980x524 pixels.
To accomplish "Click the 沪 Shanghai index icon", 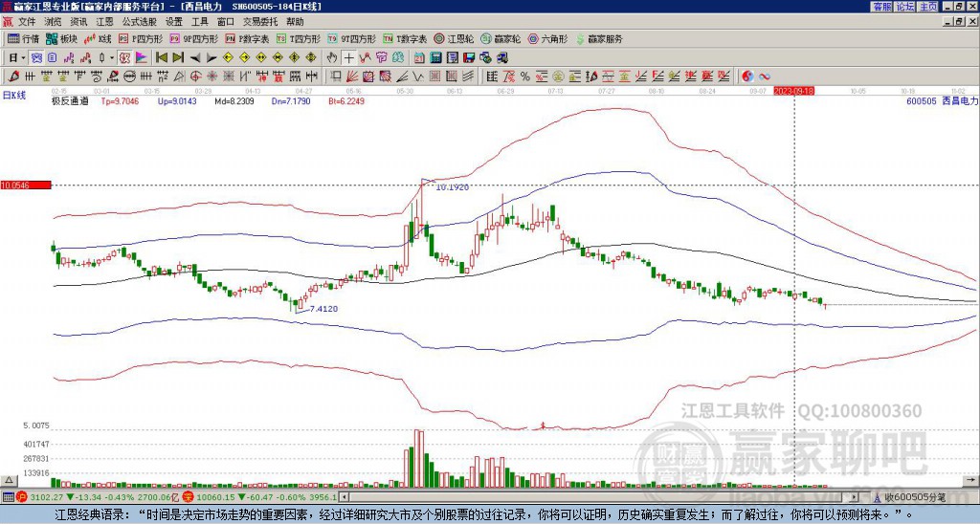I will 21,497.
